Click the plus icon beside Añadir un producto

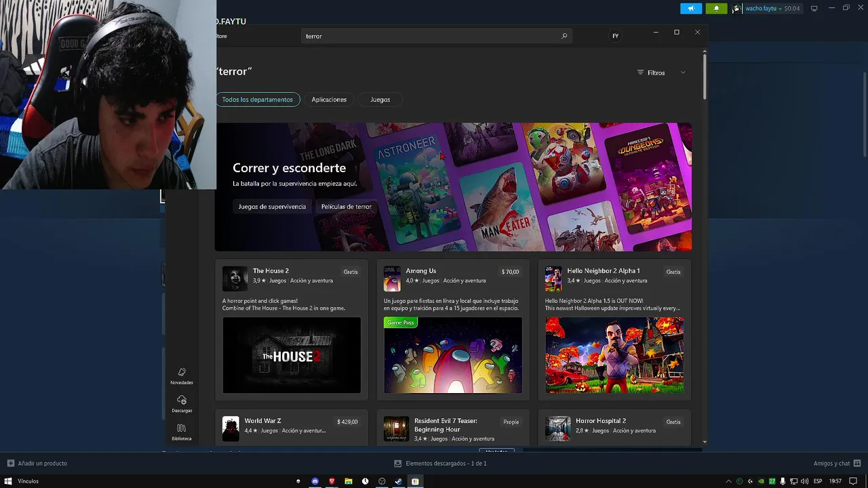coord(10,464)
